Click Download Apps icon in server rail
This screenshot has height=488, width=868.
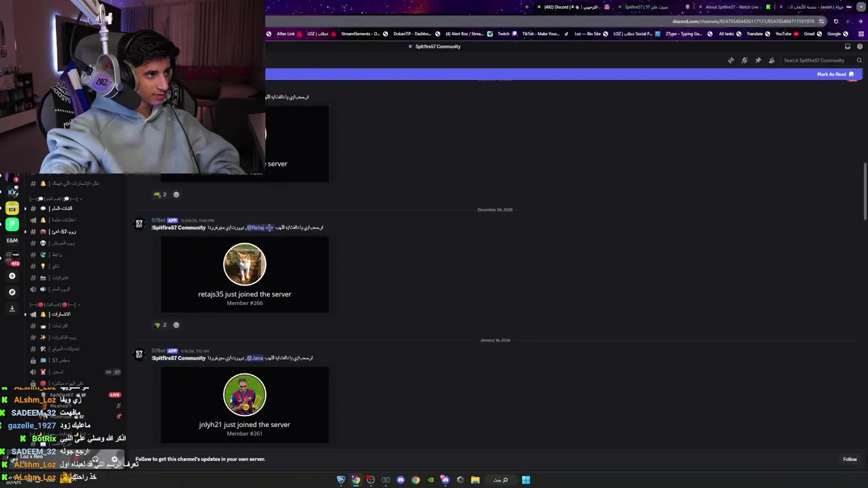click(12, 308)
